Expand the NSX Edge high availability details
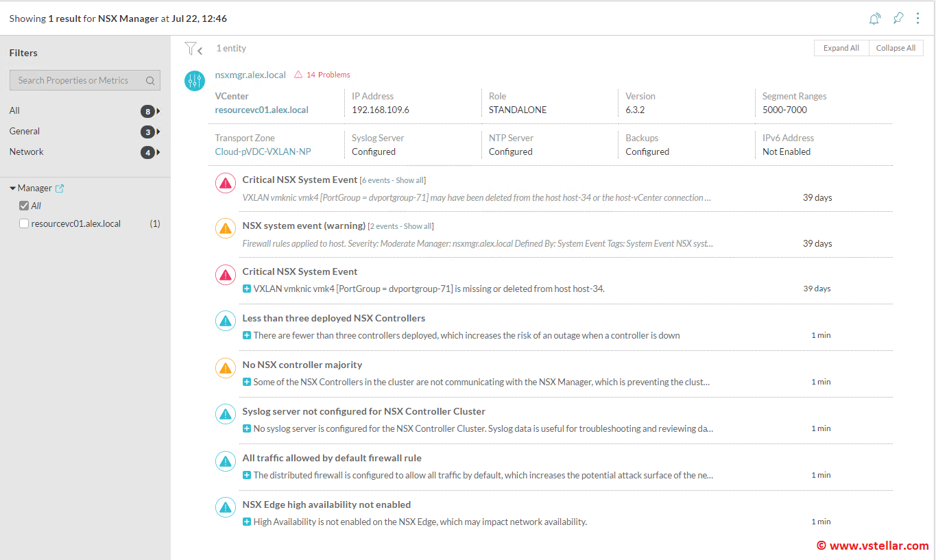Screen dimensions: 936x560 click(247, 522)
